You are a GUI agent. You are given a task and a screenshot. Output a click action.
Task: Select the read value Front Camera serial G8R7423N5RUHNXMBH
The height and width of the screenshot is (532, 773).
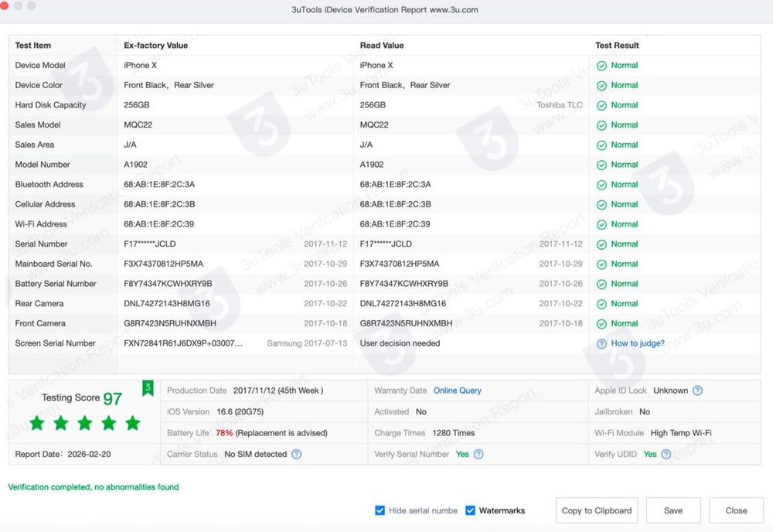(x=406, y=323)
